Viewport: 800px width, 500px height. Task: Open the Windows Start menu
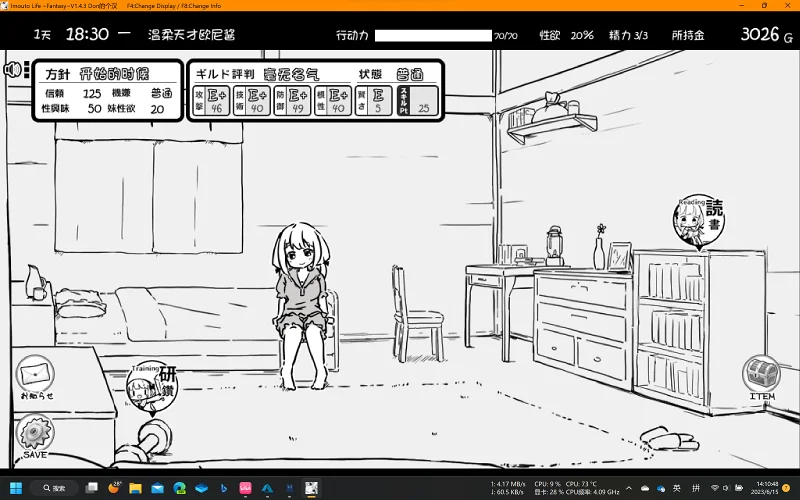click(16, 488)
